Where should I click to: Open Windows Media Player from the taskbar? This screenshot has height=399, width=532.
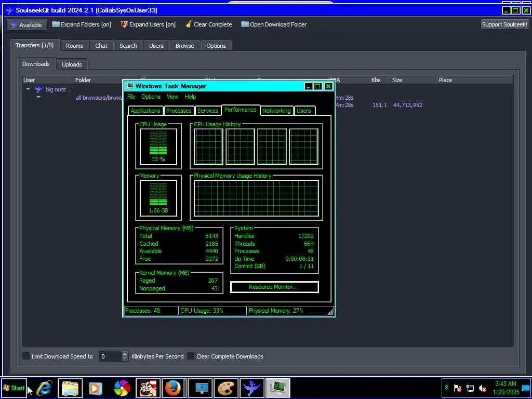click(x=96, y=388)
